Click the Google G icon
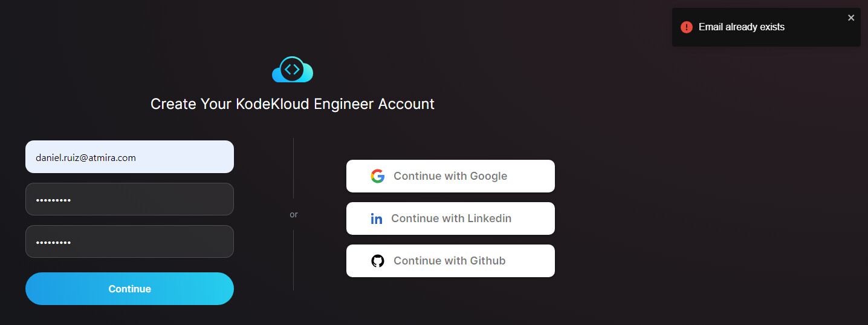Screen dimensions: 868x325 click(378, 176)
